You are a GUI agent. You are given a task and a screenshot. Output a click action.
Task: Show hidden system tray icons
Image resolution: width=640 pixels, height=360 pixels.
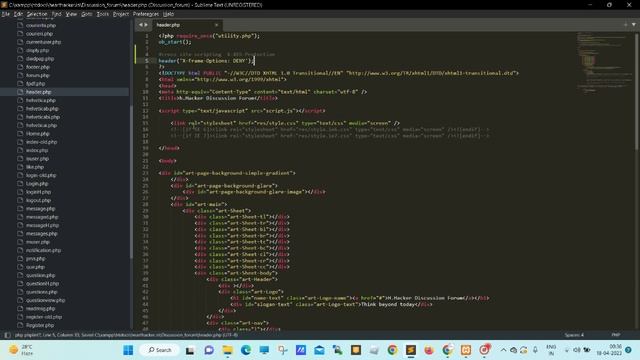click(503, 350)
